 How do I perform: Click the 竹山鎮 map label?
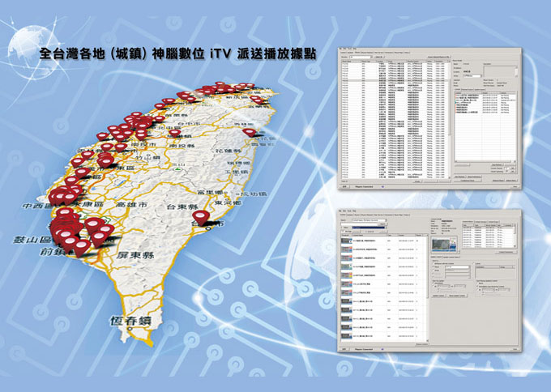(x=148, y=158)
